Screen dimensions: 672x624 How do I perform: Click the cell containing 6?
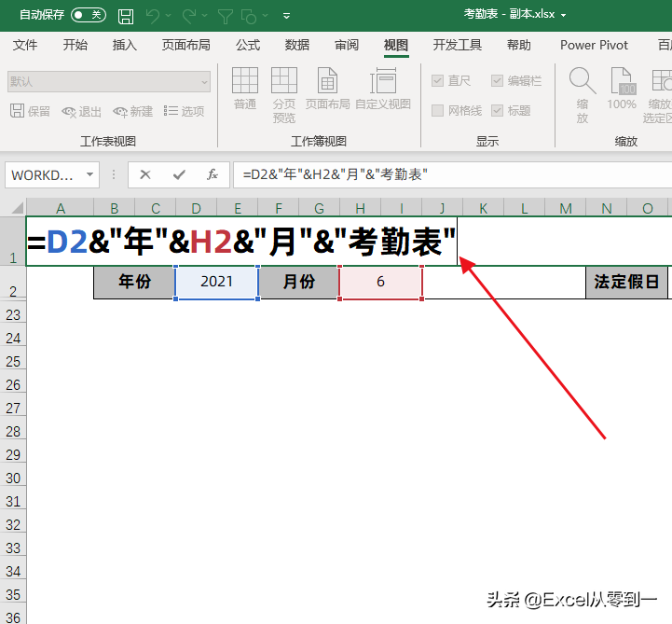coord(380,282)
